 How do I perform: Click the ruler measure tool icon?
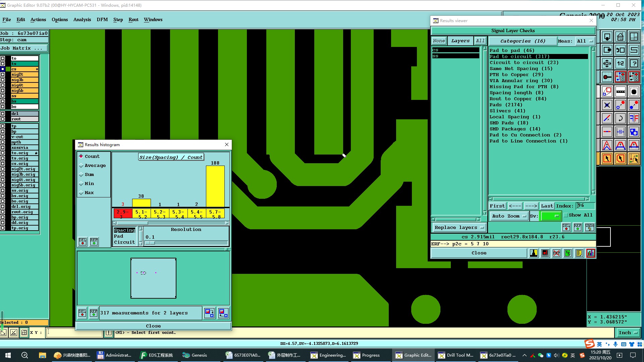(620, 91)
